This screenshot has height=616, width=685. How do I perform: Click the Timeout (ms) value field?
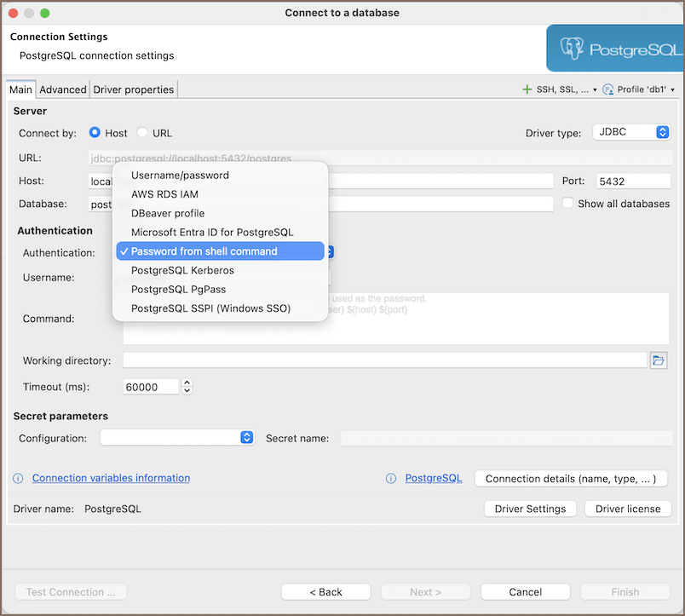(151, 387)
